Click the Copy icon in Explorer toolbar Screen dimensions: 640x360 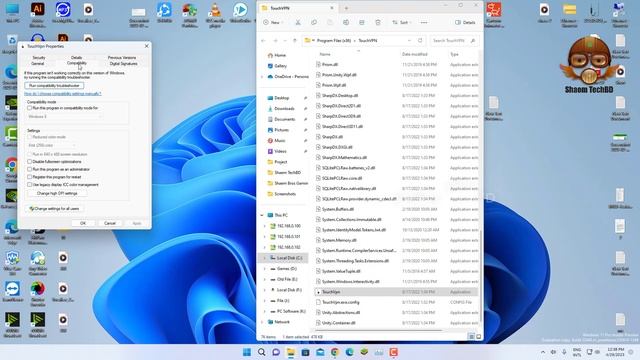click(313, 22)
